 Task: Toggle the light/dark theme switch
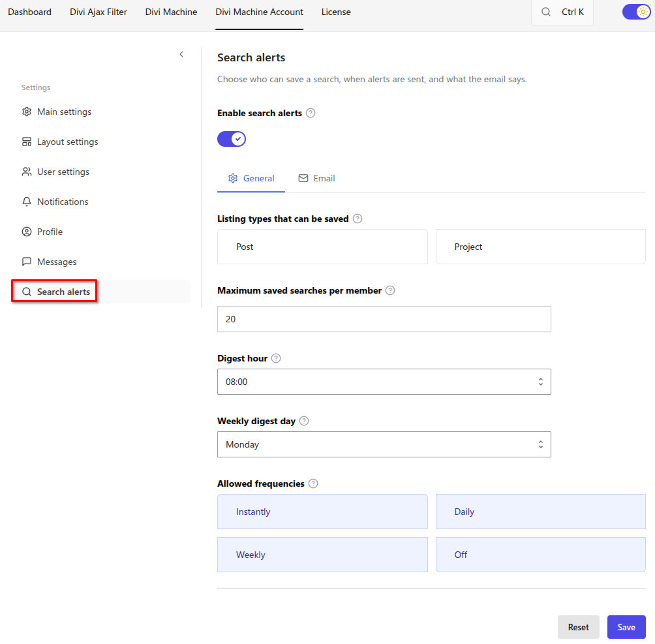tap(636, 12)
